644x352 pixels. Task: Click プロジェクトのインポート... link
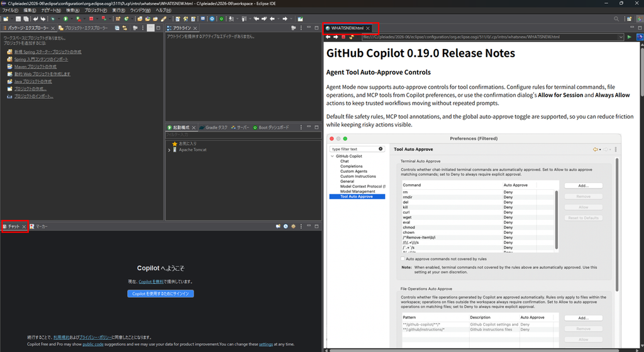[34, 96]
